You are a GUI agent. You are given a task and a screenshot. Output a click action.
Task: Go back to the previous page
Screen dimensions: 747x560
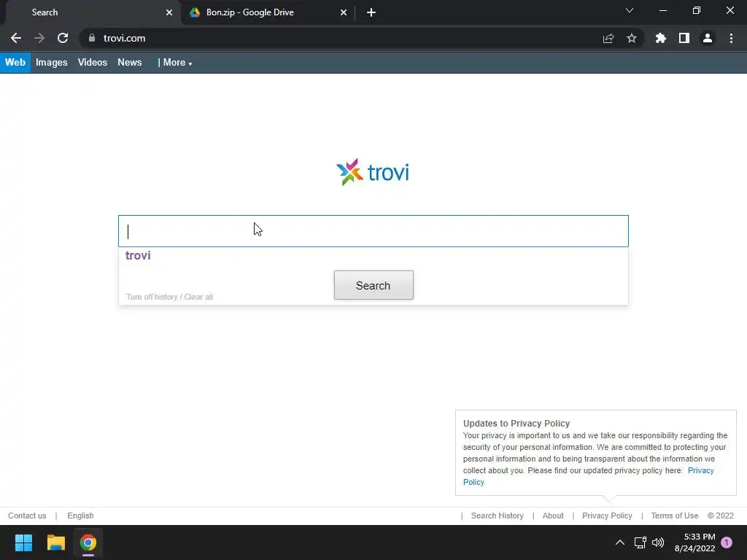coord(16,38)
